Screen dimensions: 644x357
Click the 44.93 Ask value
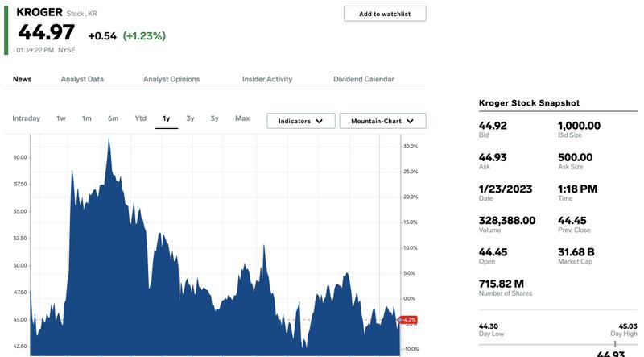(493, 157)
